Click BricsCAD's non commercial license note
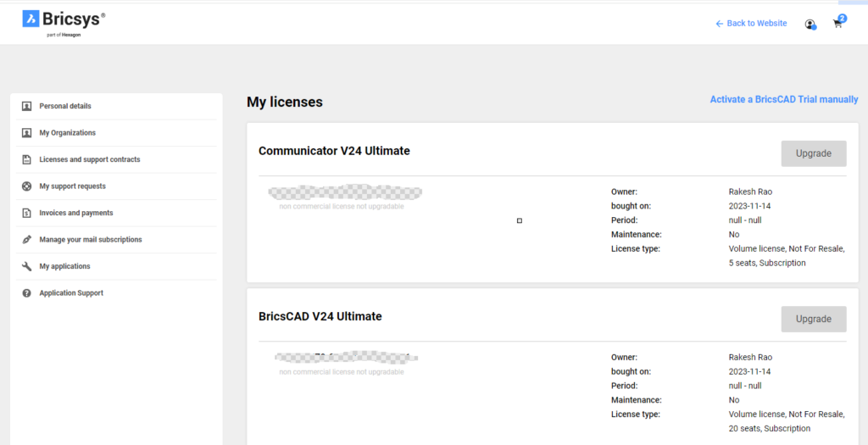868x445 pixels. 342,372
